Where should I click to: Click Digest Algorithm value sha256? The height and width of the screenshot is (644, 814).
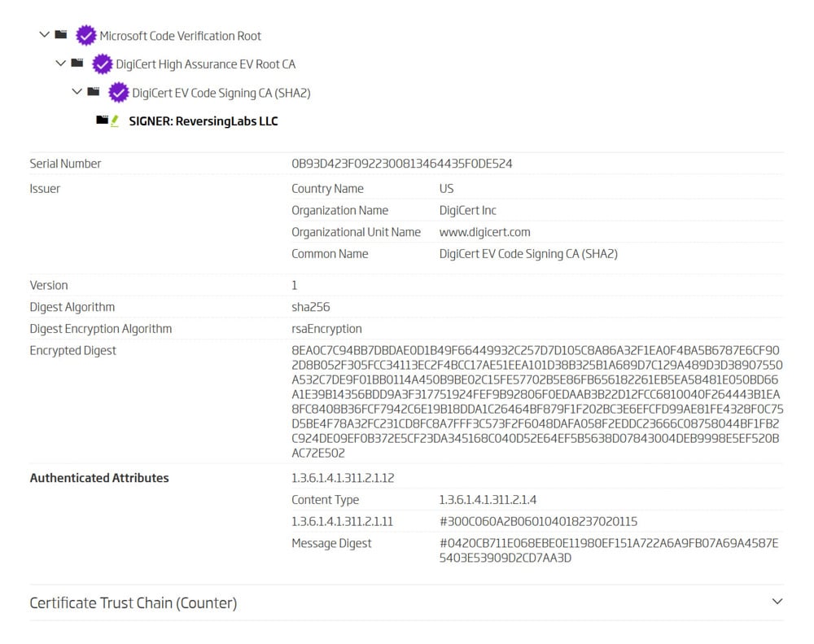coord(310,307)
